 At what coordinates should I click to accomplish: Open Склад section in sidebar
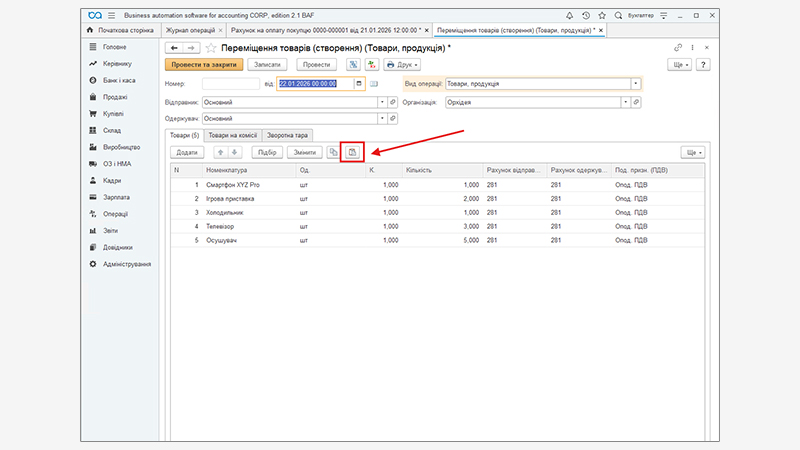(110, 131)
